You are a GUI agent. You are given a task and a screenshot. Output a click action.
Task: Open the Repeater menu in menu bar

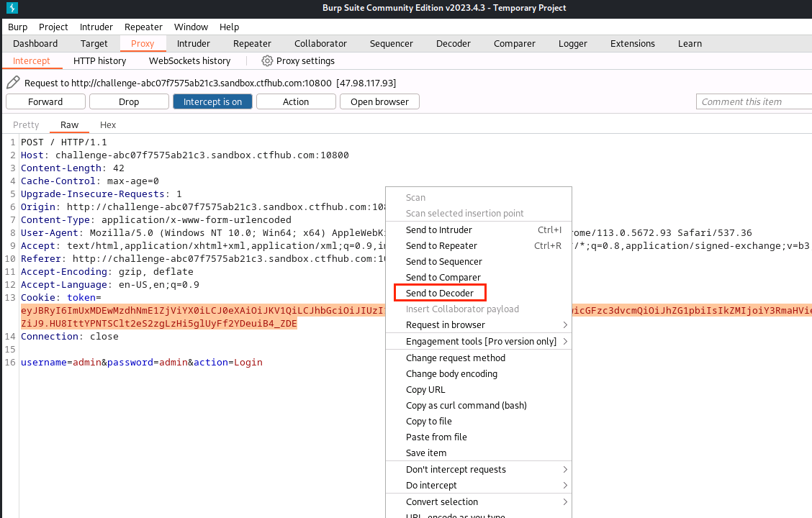[143, 27]
